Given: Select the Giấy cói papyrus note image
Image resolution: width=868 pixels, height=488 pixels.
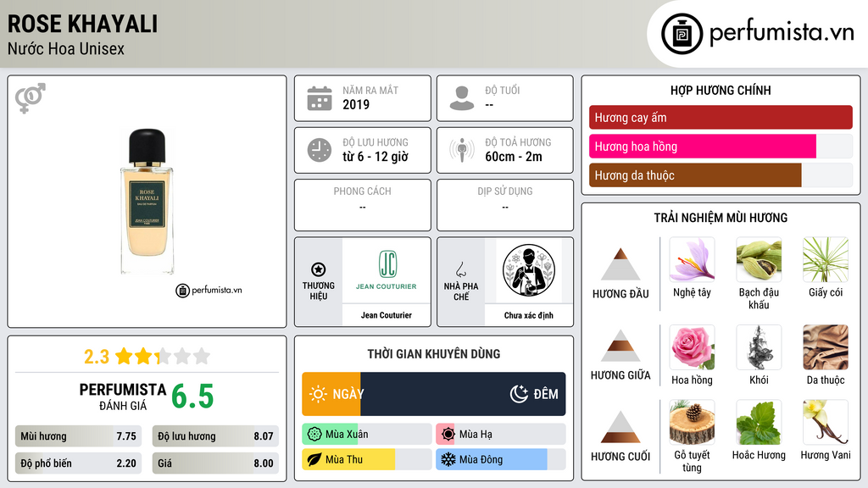Looking at the screenshot, I should point(826,259).
